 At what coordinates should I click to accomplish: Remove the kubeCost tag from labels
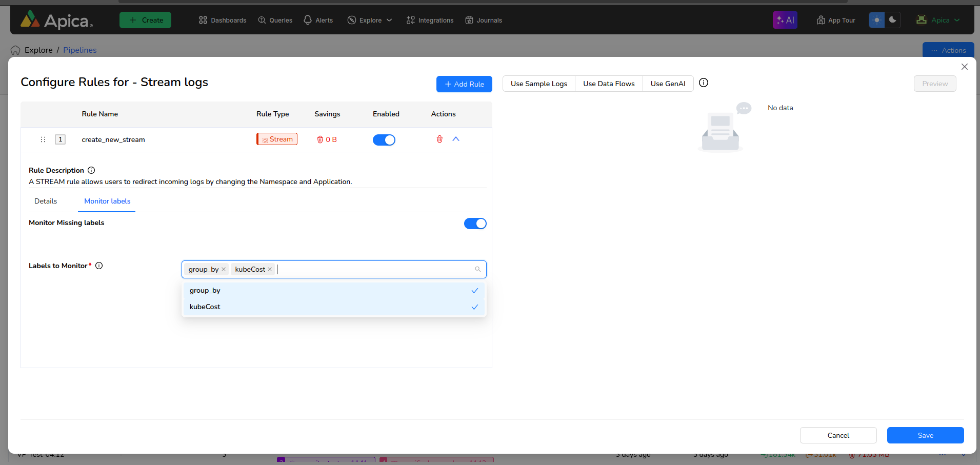[x=270, y=269]
